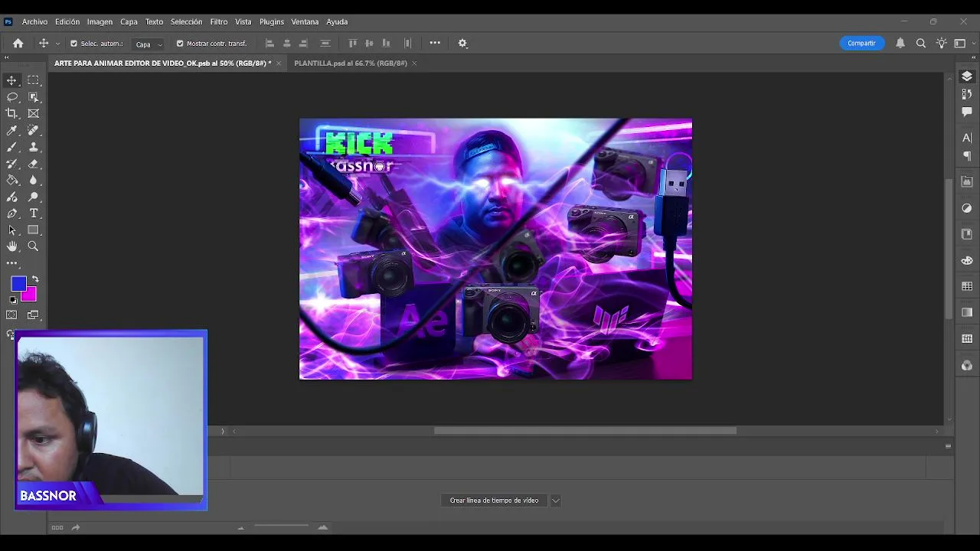Viewport: 980px width, 551px height.
Task: Select the Clone Stamp tool
Action: pyautogui.click(x=34, y=147)
